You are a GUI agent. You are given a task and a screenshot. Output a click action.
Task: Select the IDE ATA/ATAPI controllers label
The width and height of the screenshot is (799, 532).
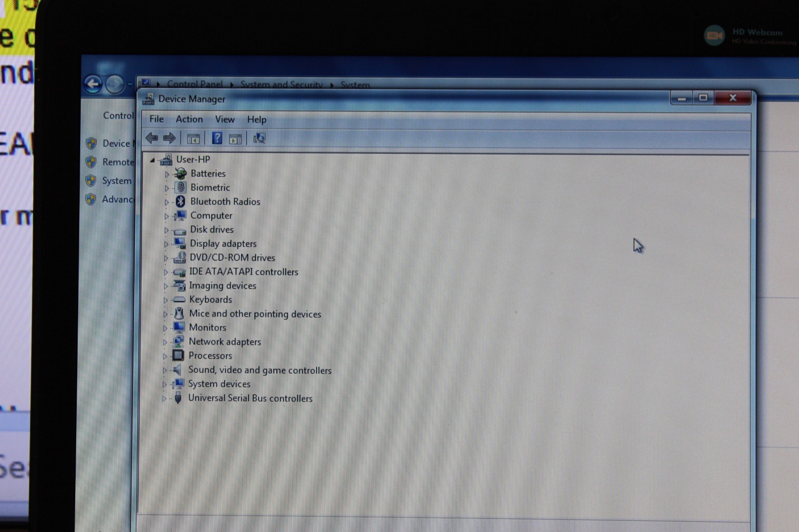[244, 271]
